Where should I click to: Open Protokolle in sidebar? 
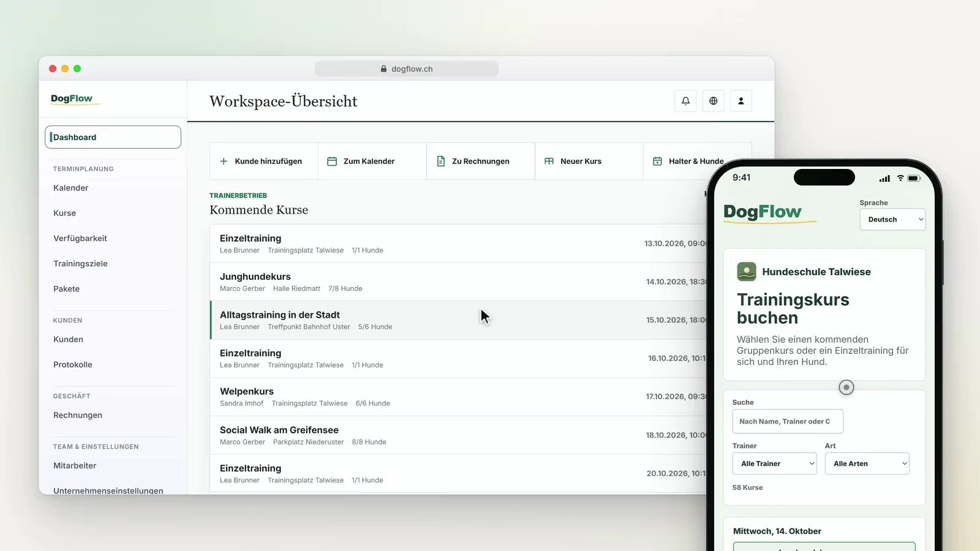73,365
